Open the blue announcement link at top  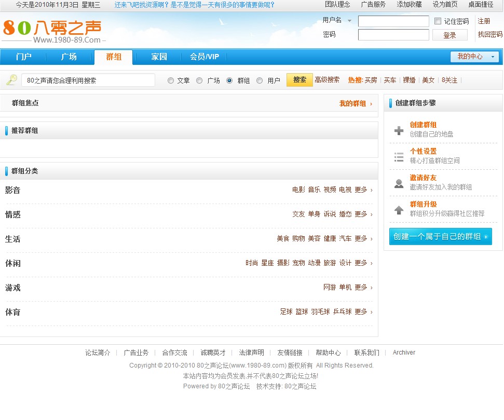click(x=195, y=5)
